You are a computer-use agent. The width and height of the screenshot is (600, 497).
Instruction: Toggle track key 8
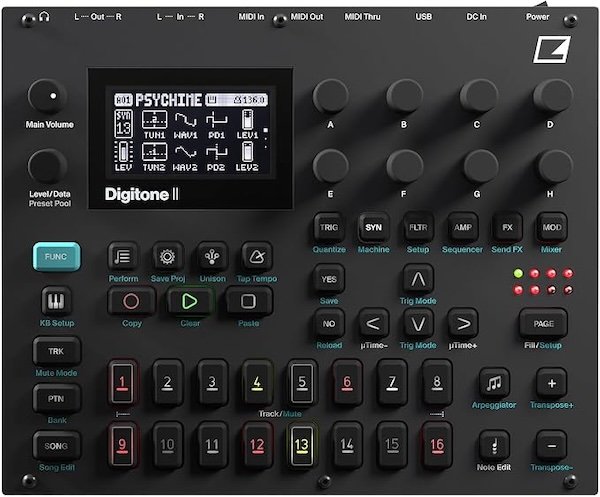437,383
